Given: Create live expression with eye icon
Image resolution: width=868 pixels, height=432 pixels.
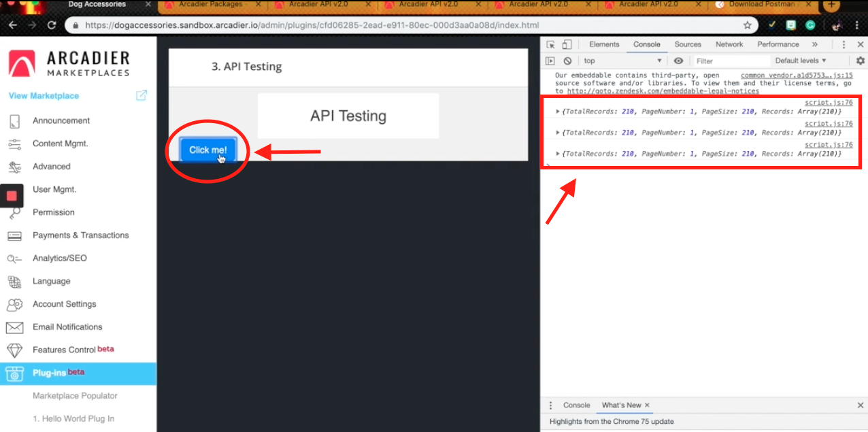Looking at the screenshot, I should click(x=678, y=61).
